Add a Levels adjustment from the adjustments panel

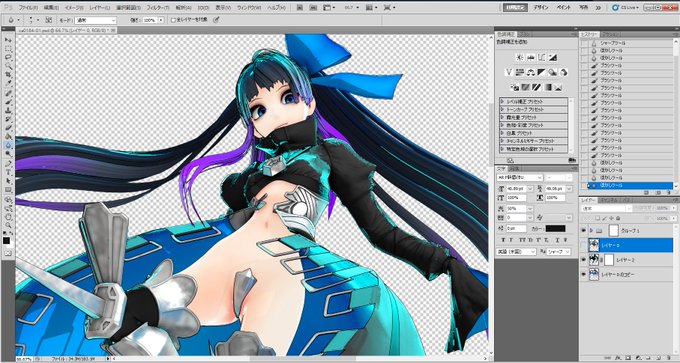pyautogui.click(x=530, y=57)
